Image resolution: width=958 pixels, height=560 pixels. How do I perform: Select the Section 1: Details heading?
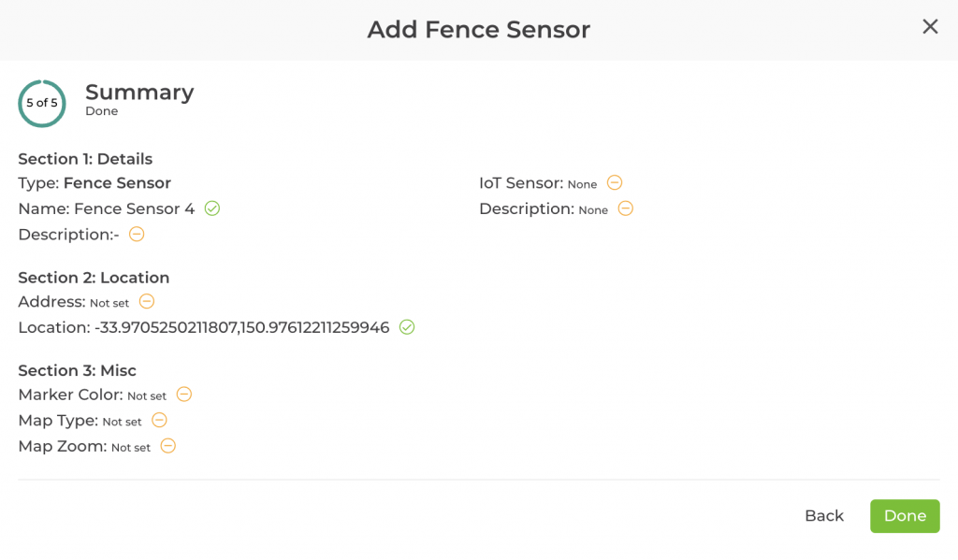coord(85,159)
